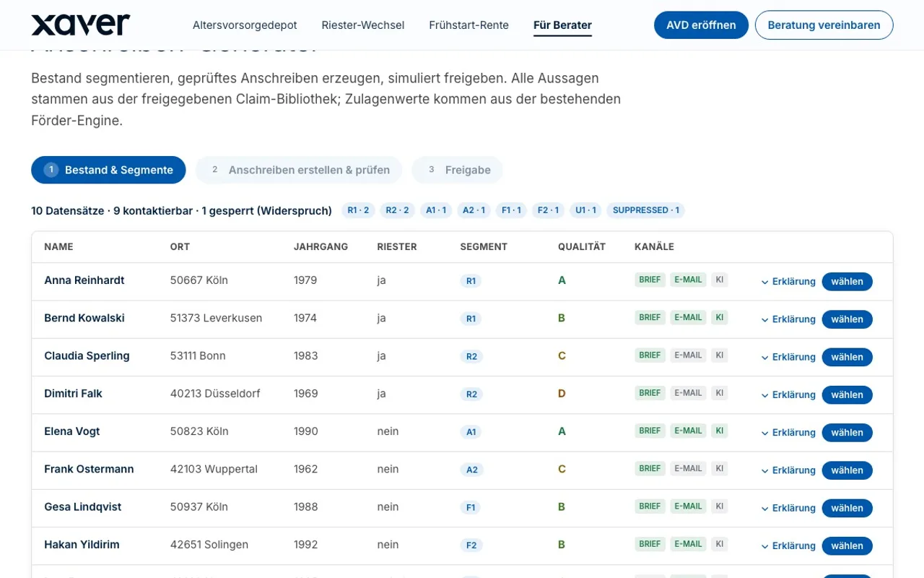This screenshot has width=924, height=578.
Task: Click name Frank Ostermann
Action: click(89, 469)
